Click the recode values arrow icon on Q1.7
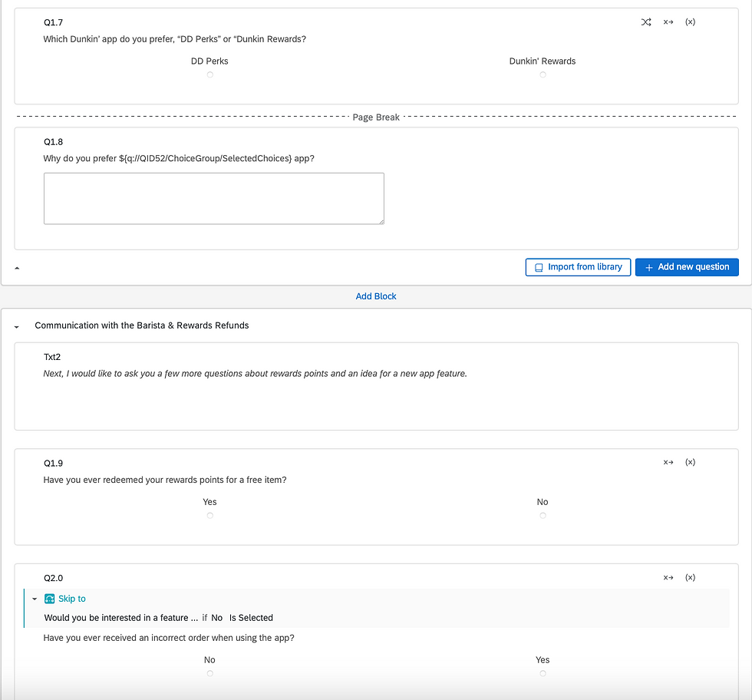752x700 pixels. pos(668,22)
